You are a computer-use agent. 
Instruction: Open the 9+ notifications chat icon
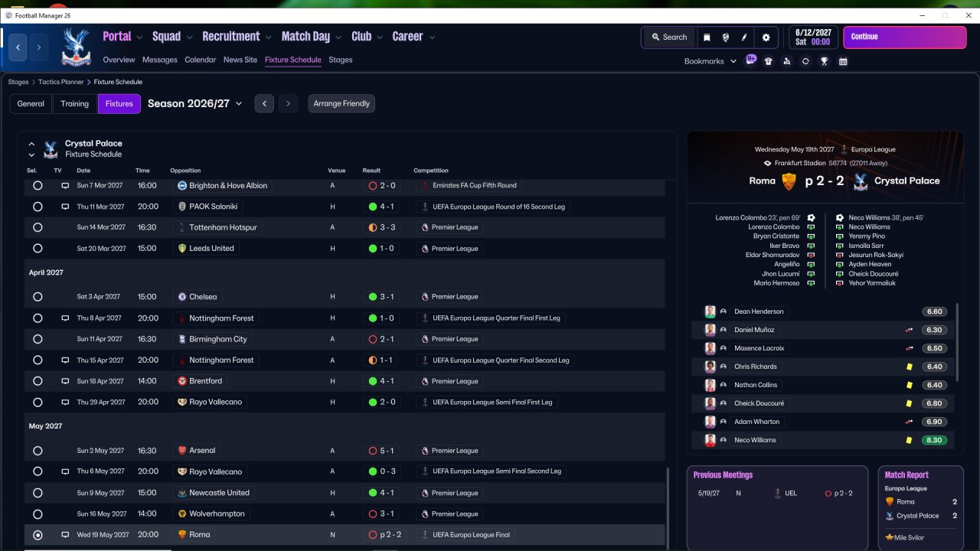[x=751, y=59]
